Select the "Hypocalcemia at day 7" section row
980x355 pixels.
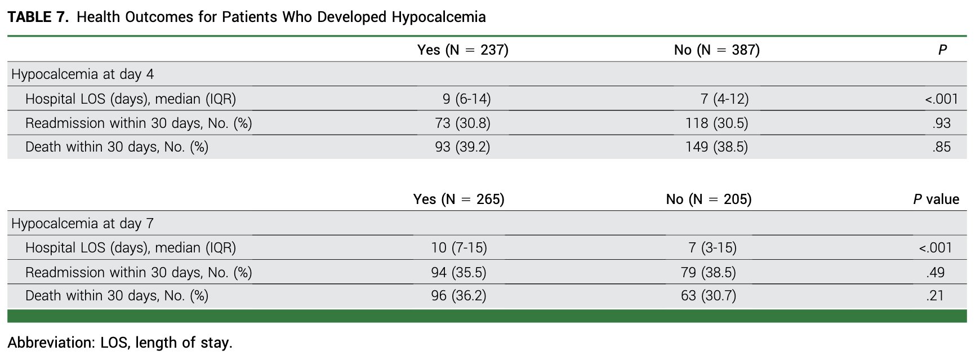tap(82, 224)
